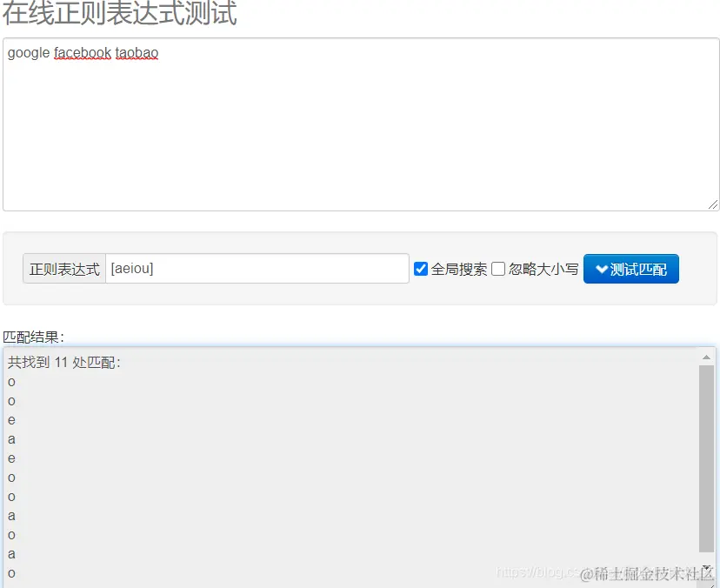Screen dimensions: 720x588
Task: Click the 共找到 11 处匹配 result line
Action: [x=63, y=363]
